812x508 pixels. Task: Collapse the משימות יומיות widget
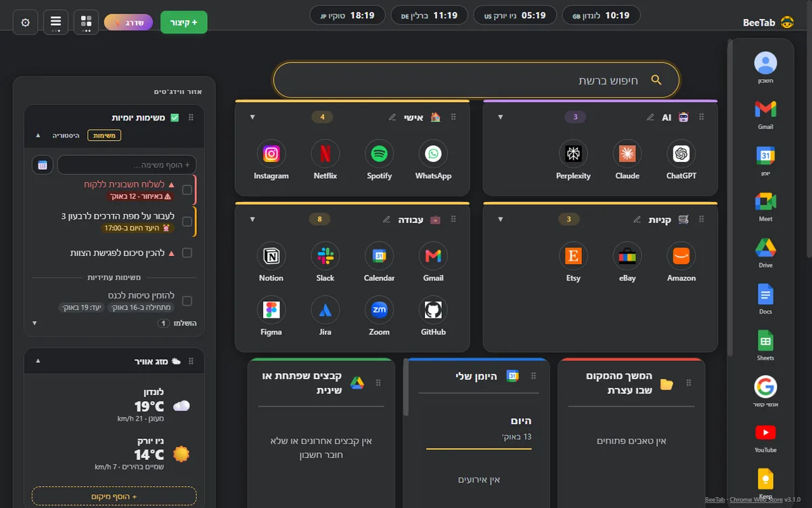tap(38, 135)
